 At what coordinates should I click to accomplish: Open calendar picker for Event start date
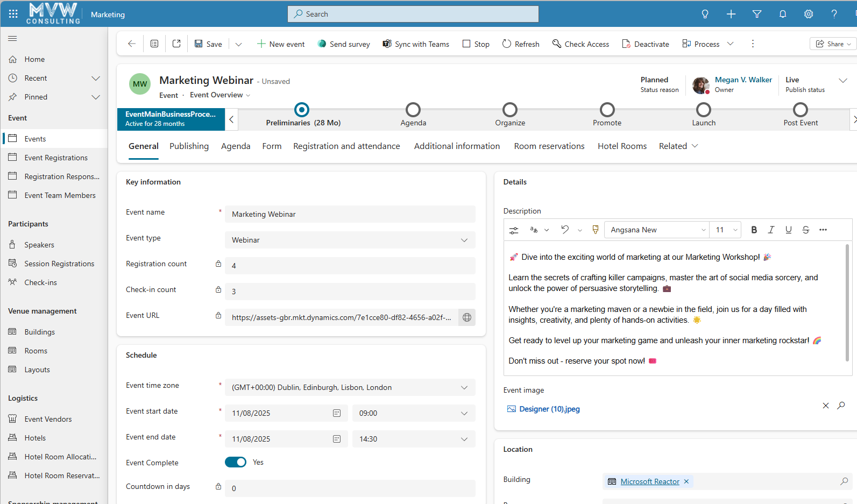point(337,413)
